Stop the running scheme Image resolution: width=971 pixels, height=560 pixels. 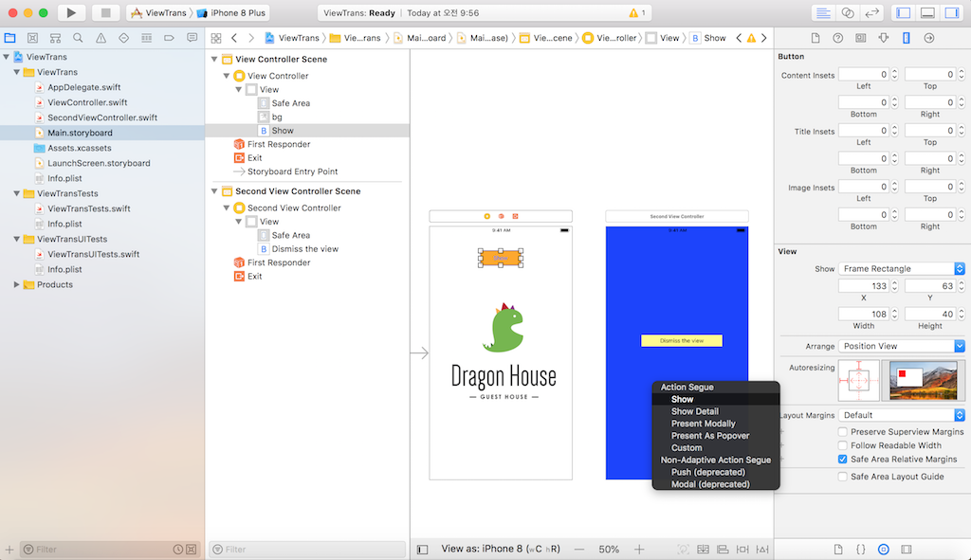click(105, 12)
